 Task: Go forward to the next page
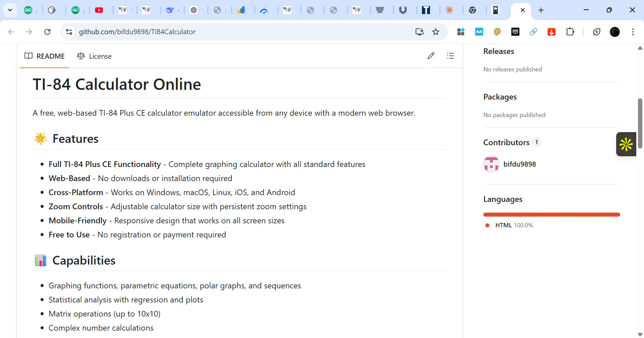[x=29, y=32]
